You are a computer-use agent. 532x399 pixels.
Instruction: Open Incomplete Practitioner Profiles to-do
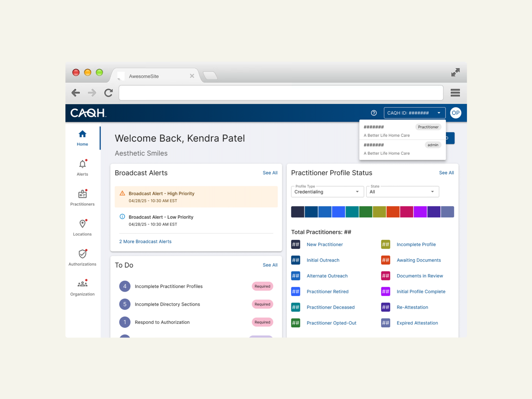pyautogui.click(x=196, y=286)
